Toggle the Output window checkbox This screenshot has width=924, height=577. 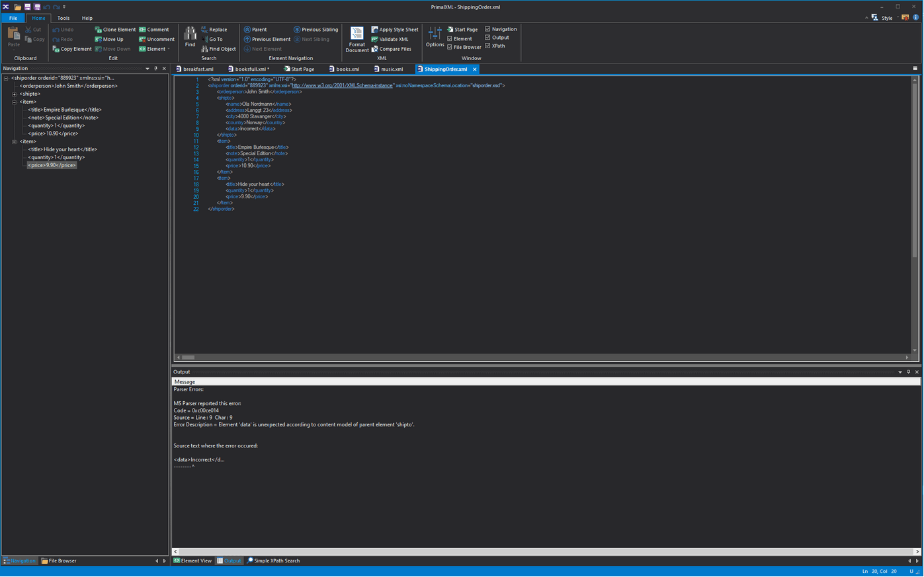pyautogui.click(x=497, y=38)
